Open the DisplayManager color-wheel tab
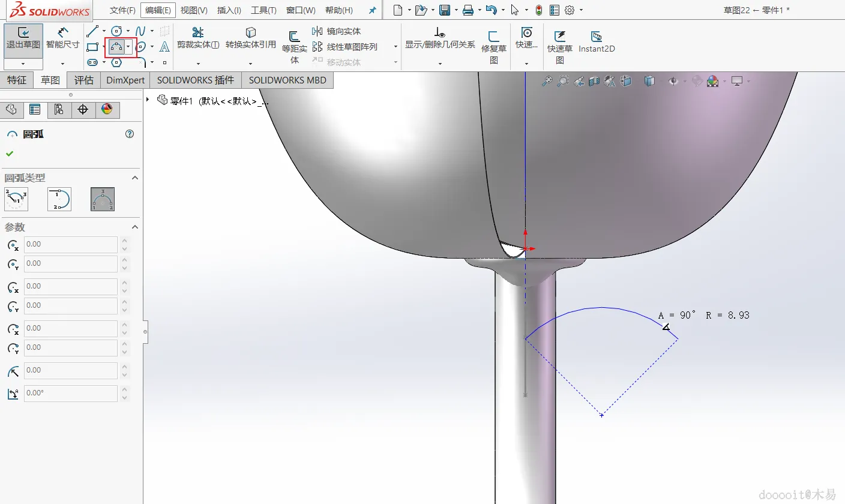Viewport: 845px width, 504px height. point(107,109)
